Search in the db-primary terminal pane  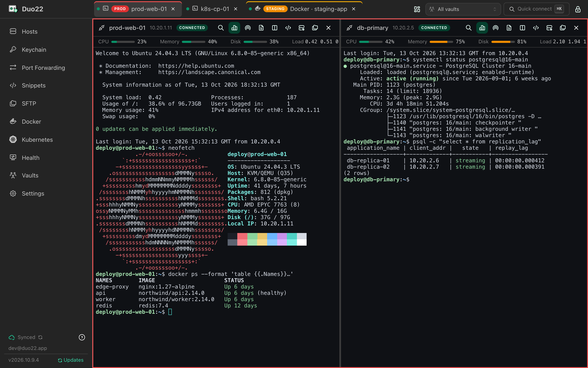pyautogui.click(x=469, y=28)
